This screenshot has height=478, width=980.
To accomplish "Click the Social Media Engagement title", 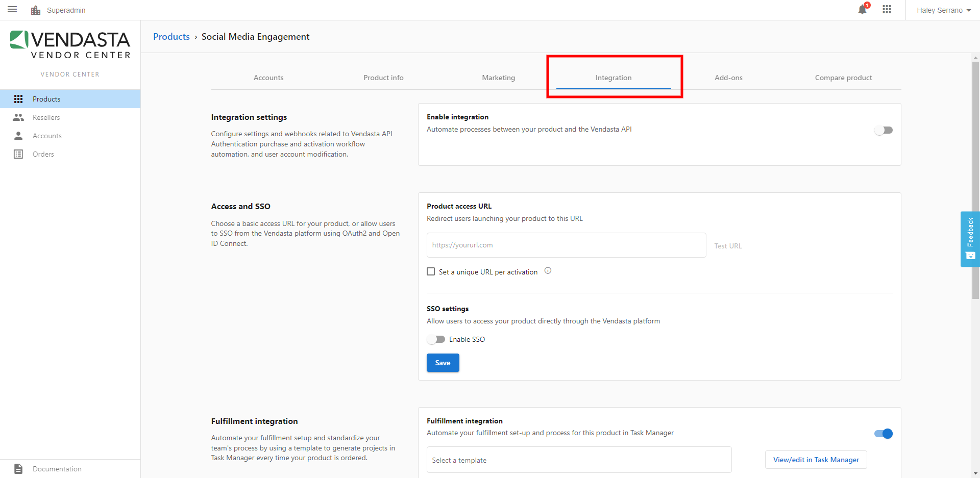I will (x=255, y=37).
